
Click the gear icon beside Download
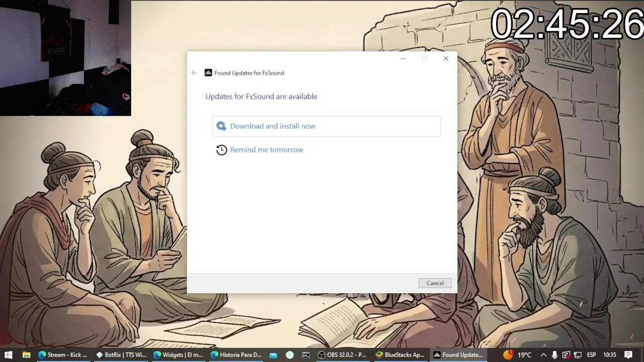[x=221, y=126]
